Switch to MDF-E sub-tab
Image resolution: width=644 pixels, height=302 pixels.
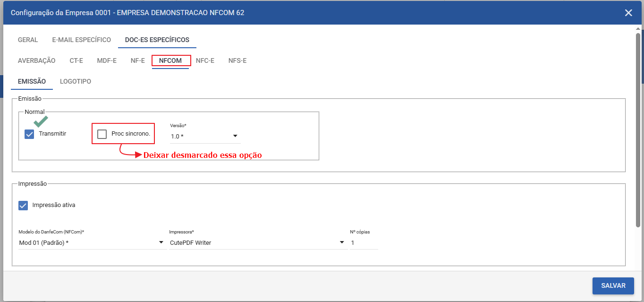pyautogui.click(x=107, y=60)
